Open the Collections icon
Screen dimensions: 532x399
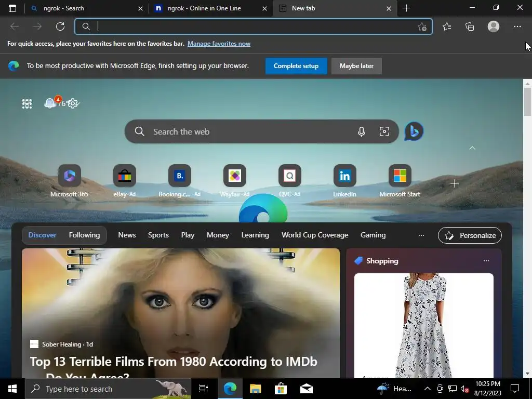click(x=470, y=26)
